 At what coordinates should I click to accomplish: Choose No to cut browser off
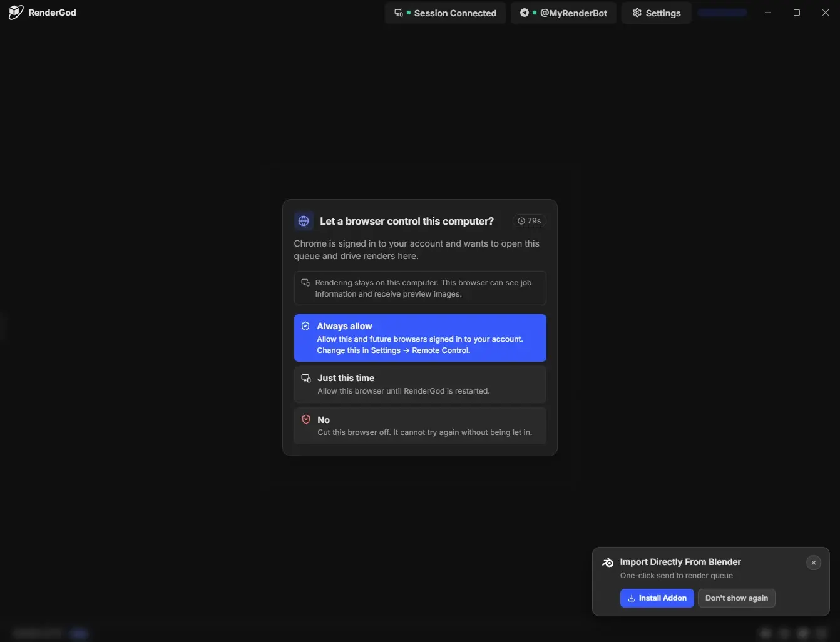(420, 426)
